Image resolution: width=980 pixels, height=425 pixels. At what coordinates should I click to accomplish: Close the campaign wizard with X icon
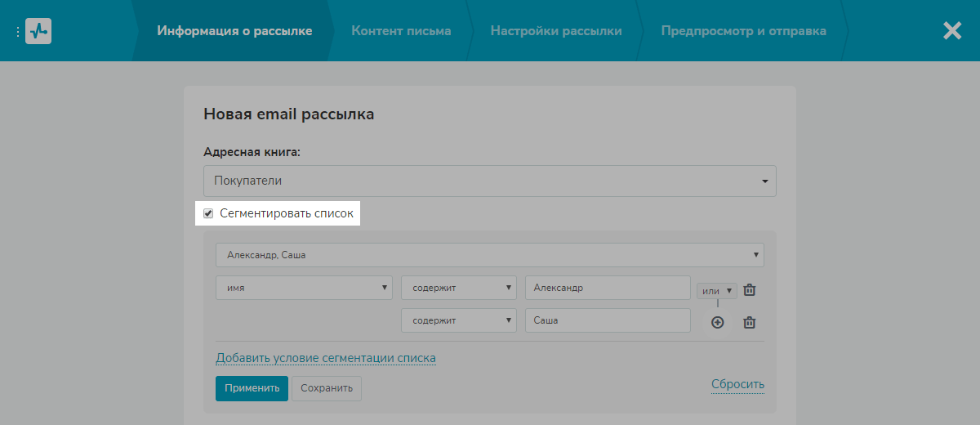coord(952,31)
